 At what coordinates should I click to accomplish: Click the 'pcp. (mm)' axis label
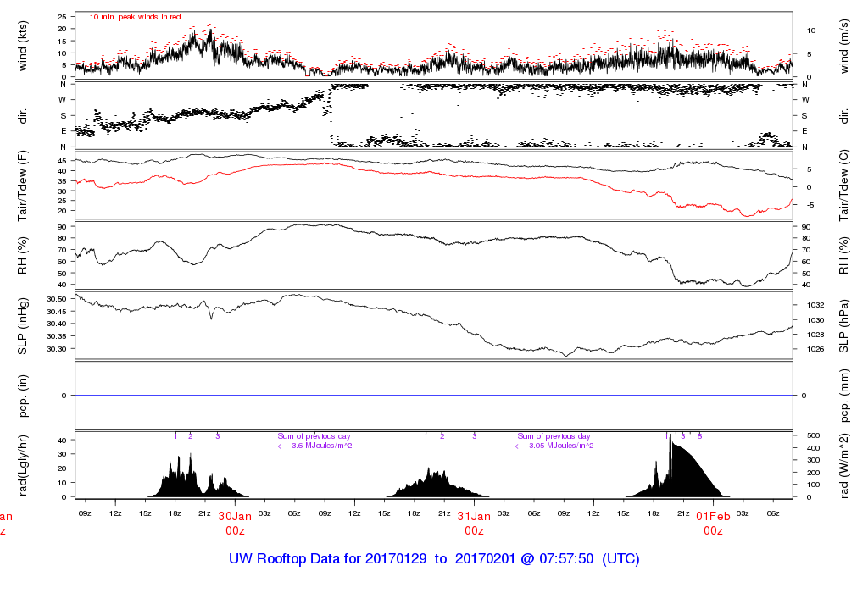coord(843,396)
